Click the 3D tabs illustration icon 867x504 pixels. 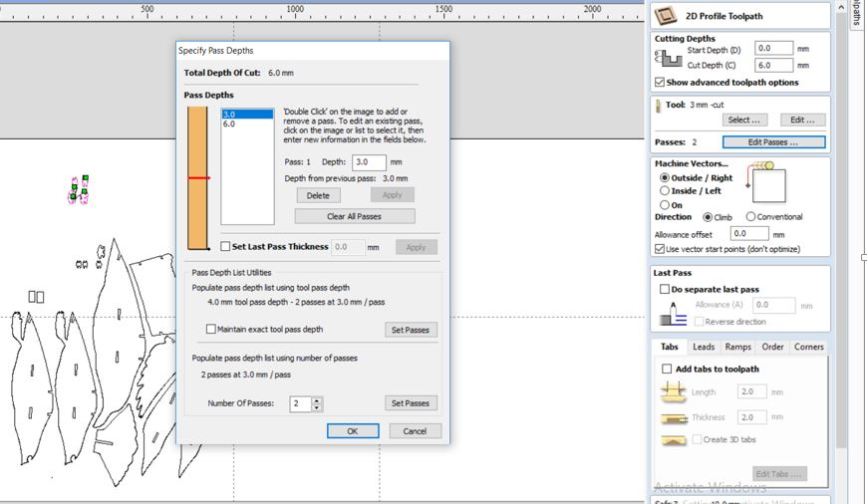pos(673,440)
